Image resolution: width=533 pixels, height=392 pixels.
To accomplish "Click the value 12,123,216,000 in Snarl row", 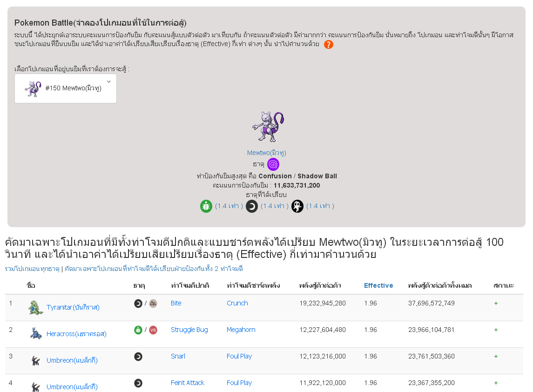I will pyautogui.click(x=323, y=356).
